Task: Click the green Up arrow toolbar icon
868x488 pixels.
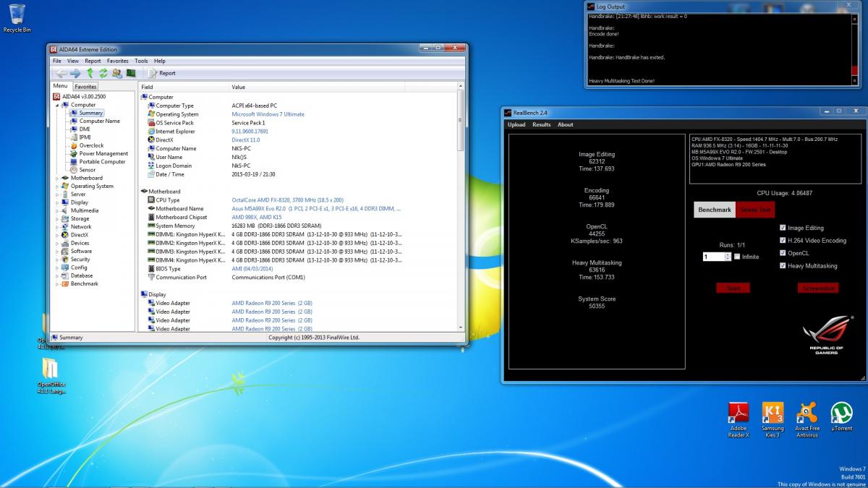Action: coord(90,73)
